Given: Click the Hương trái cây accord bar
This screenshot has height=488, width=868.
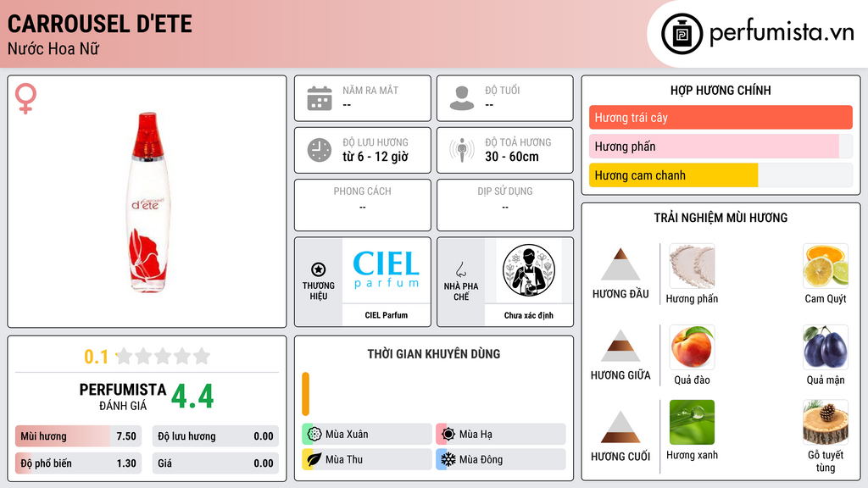Looking at the screenshot, I should coord(721,117).
